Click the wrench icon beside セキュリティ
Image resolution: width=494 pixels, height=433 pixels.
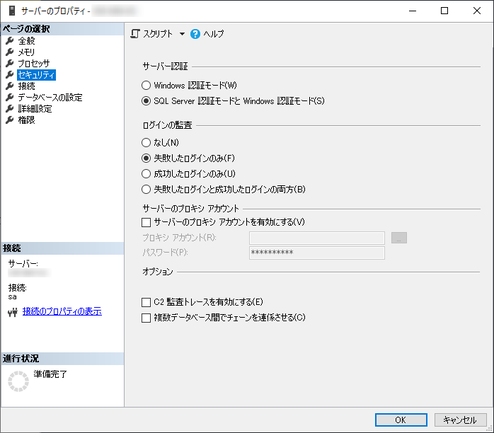[10, 75]
